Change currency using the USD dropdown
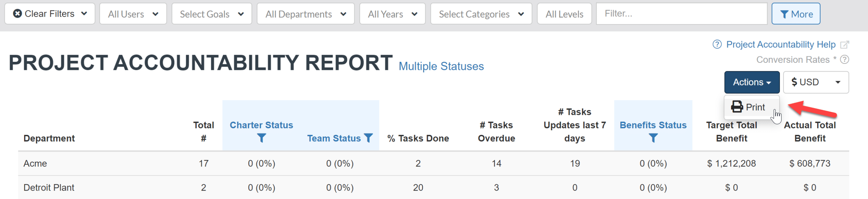Screen dimensions: 868x199 coord(816,82)
